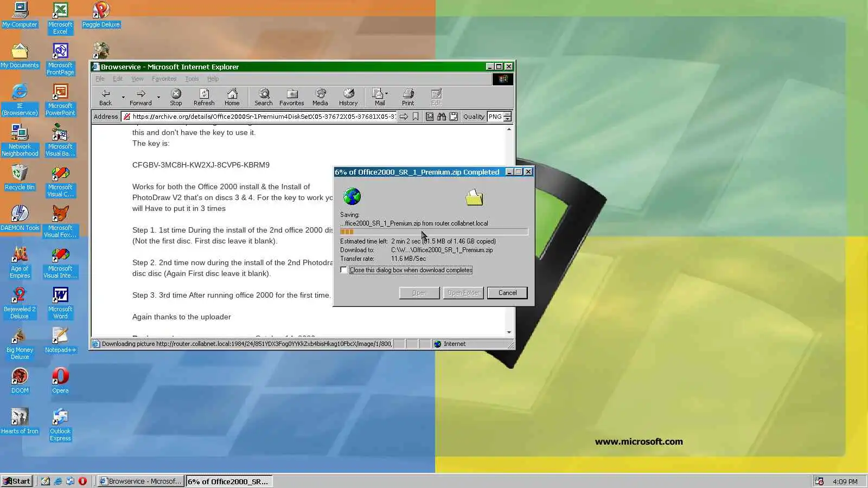The image size is (868, 488).
Task: Select the Recycle Bin icon
Action: 20,177
